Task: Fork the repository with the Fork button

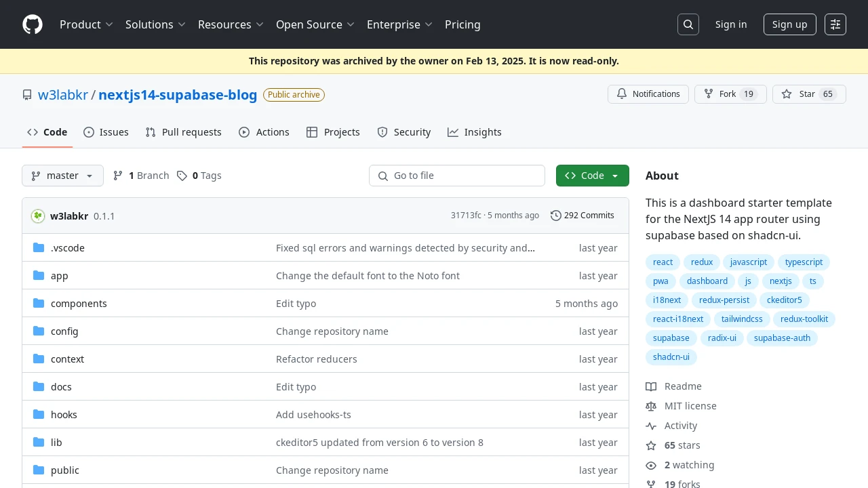Action: click(x=730, y=94)
